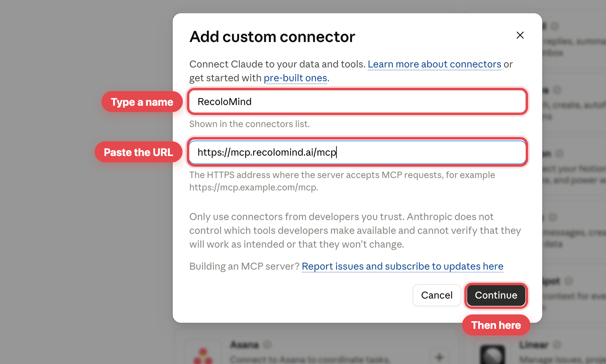This screenshot has height=364, width=606.
Task: Click the connector name field containing RecoloMind
Action: (357, 102)
